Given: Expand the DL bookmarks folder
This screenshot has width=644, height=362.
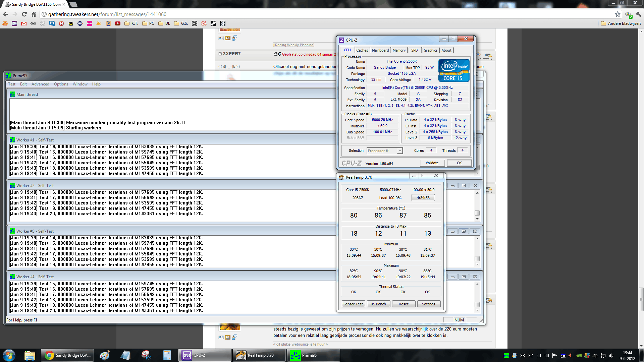Looking at the screenshot, I should pyautogui.click(x=164, y=23).
